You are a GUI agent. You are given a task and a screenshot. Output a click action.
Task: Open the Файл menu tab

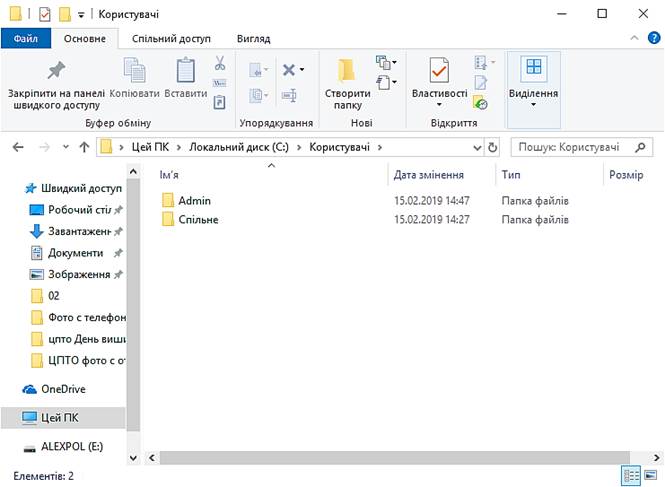(26, 39)
